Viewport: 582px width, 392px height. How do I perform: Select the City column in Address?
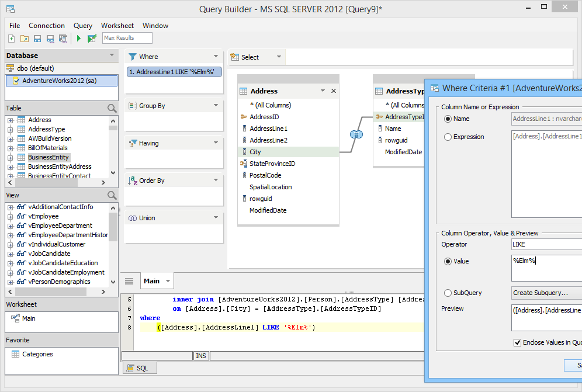point(288,152)
